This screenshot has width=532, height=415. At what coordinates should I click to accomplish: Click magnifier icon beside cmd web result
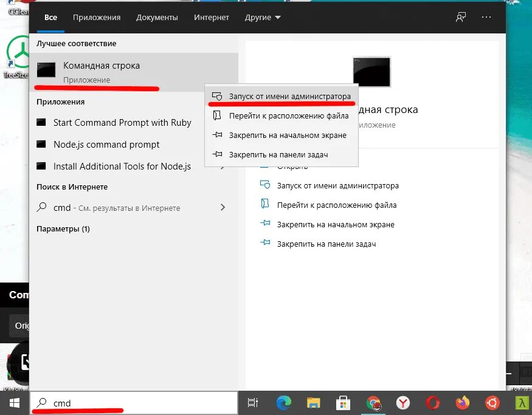pos(41,207)
